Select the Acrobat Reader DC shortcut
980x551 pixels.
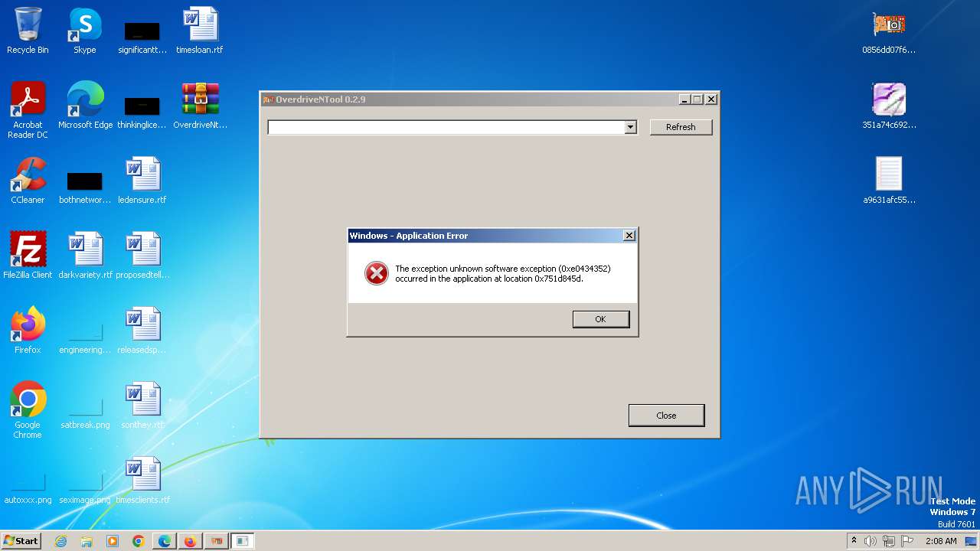28,111
